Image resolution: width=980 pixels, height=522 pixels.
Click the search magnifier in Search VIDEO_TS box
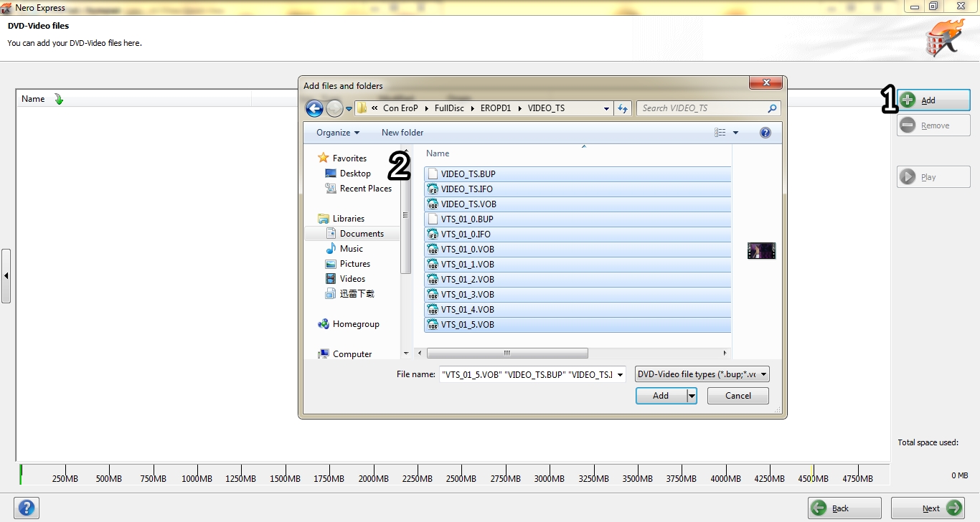click(772, 108)
